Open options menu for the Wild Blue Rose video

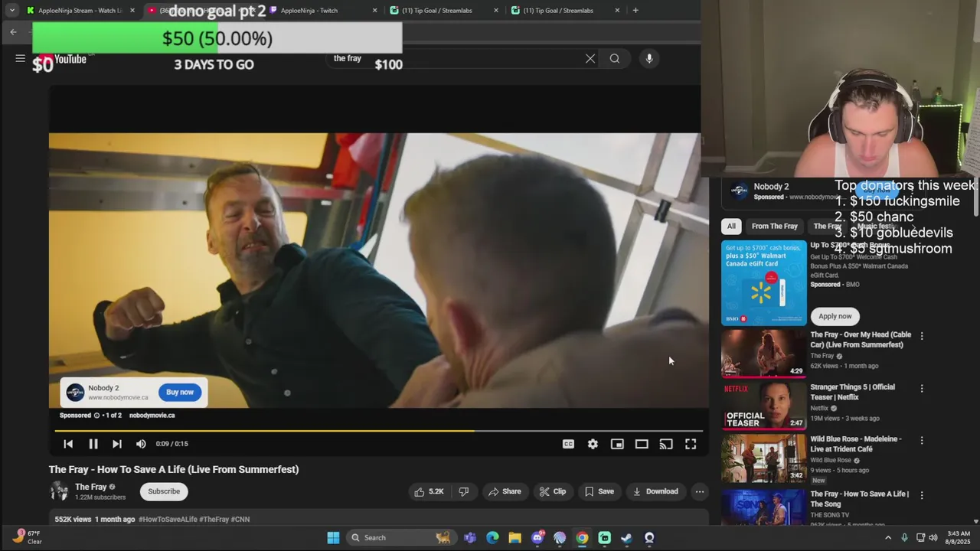922,440
